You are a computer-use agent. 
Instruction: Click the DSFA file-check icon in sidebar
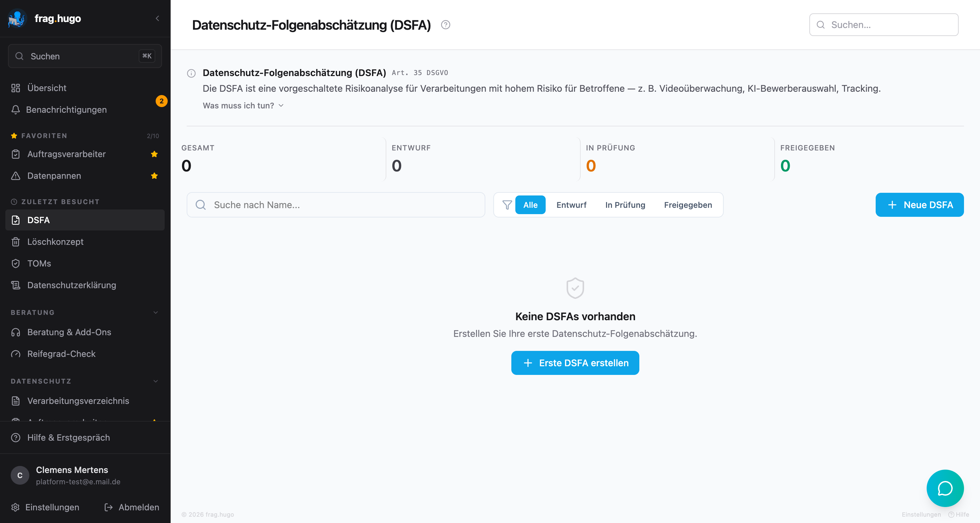16,220
